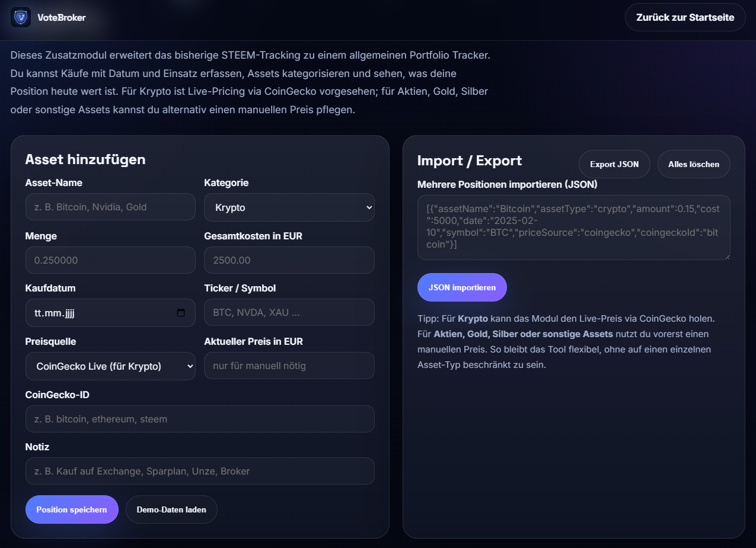Open the calendar picker icon in Kaufdatum
This screenshot has height=548, width=756.
click(x=181, y=313)
